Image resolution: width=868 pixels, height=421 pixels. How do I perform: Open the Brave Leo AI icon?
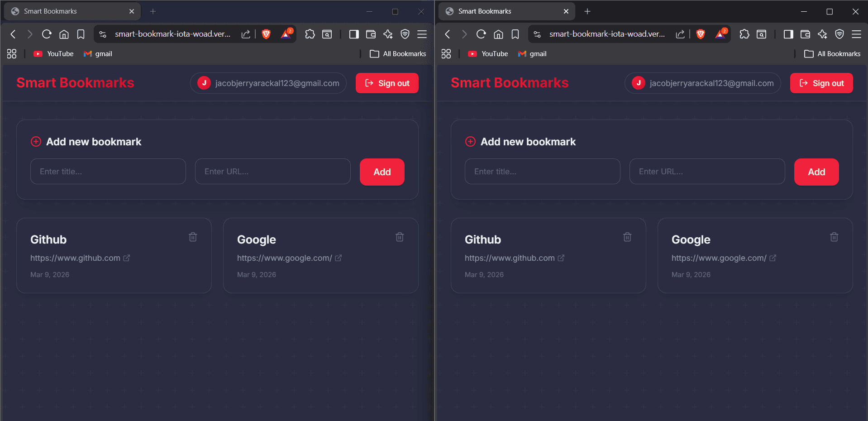click(x=387, y=34)
